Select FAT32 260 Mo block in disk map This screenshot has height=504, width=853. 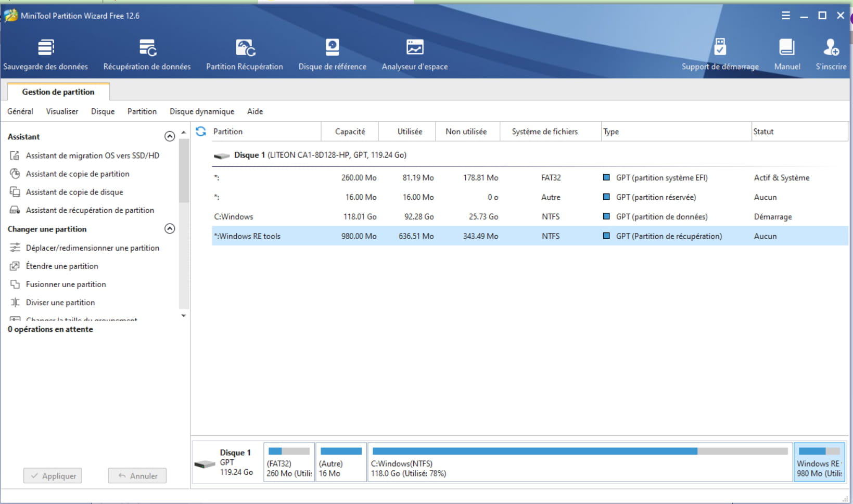(289, 462)
